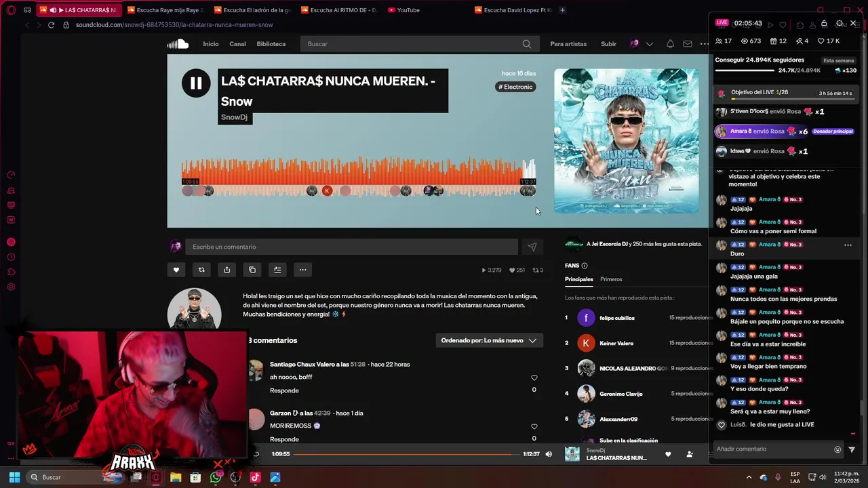Open Keiner Valero fan profile
The image size is (868, 488).
616,343
